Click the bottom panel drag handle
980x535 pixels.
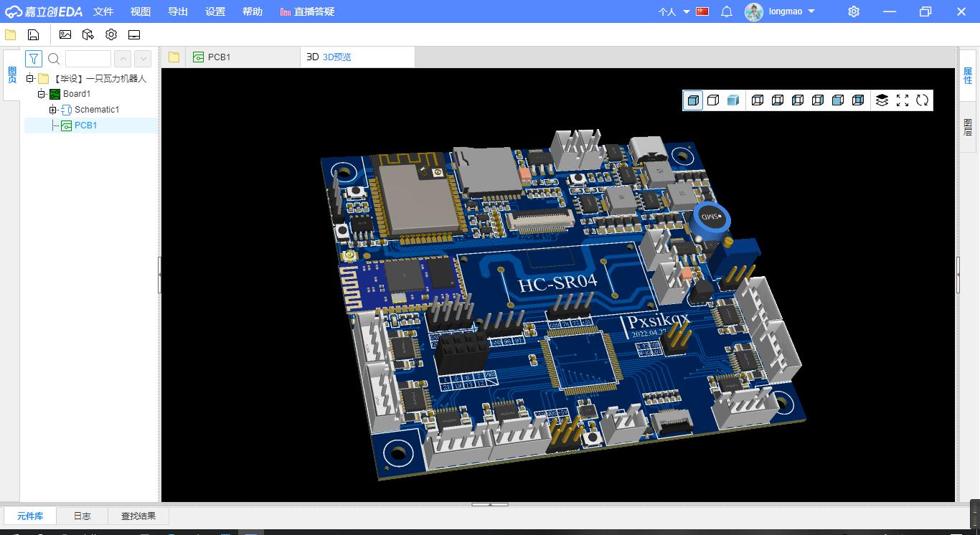[x=489, y=504]
